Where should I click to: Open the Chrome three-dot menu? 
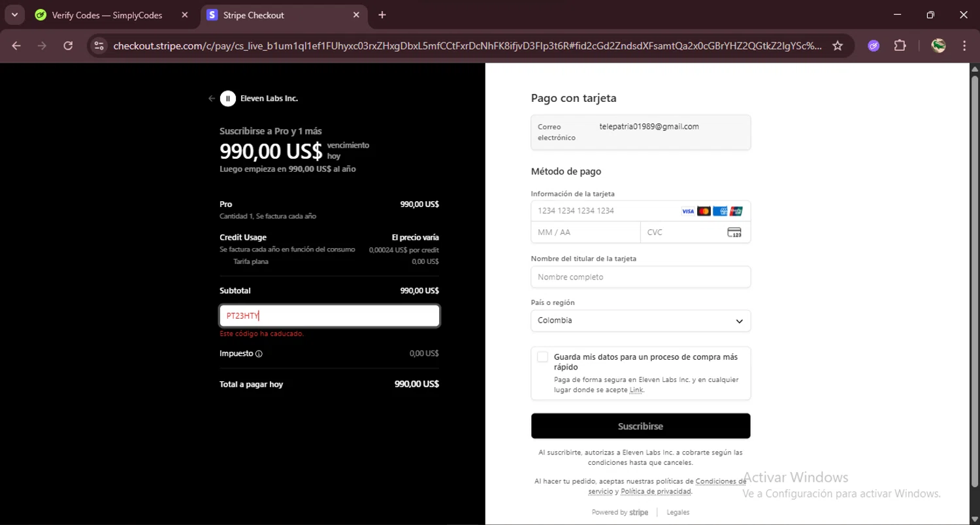pos(964,46)
